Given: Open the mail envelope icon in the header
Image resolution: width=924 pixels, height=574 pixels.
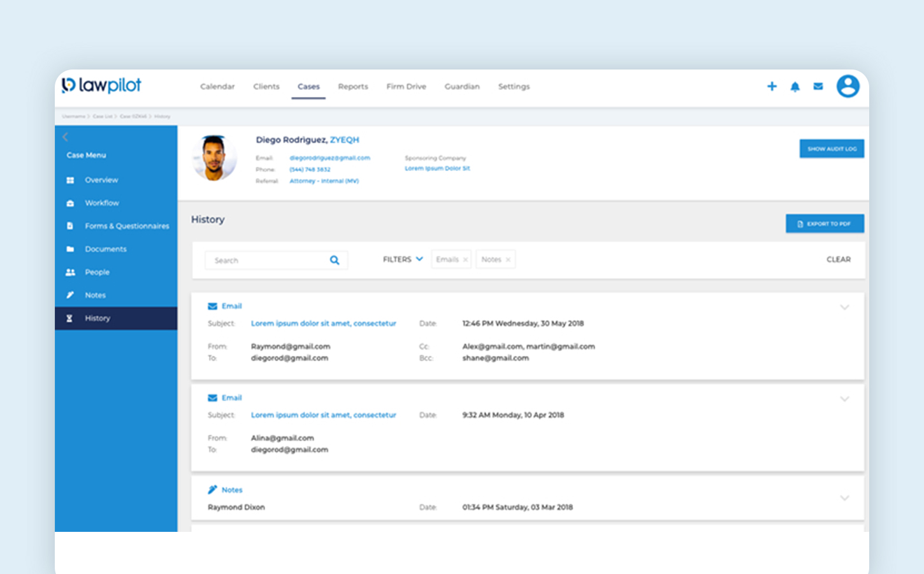Looking at the screenshot, I should point(818,86).
